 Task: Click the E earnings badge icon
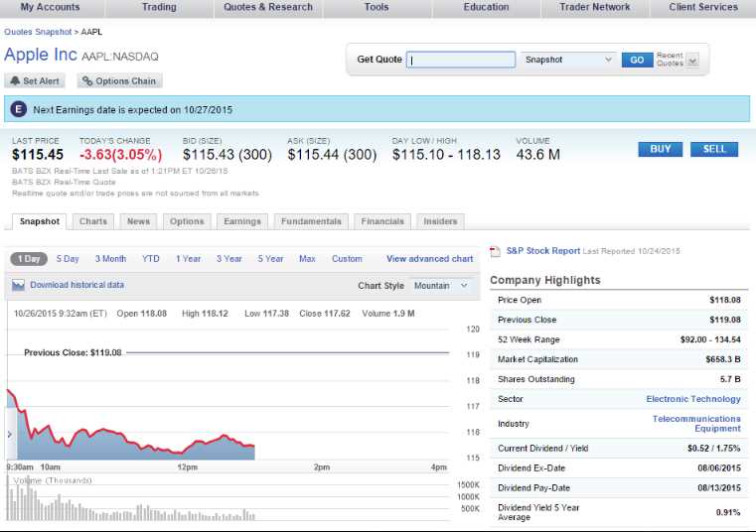pyautogui.click(x=18, y=109)
